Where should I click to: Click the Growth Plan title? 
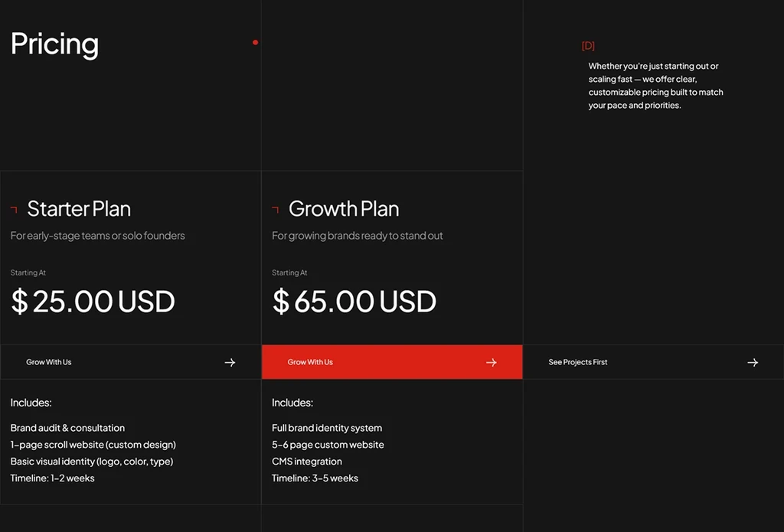point(344,209)
